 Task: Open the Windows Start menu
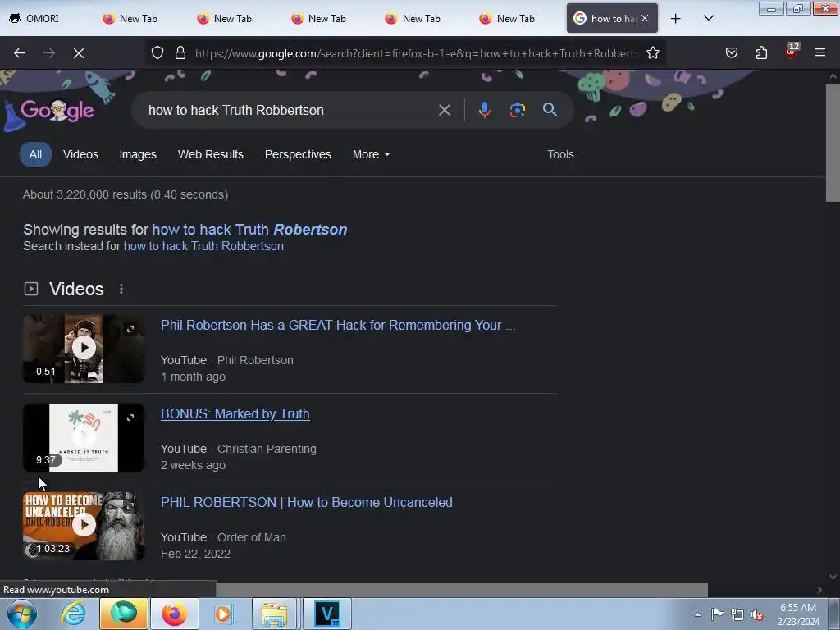click(x=22, y=614)
